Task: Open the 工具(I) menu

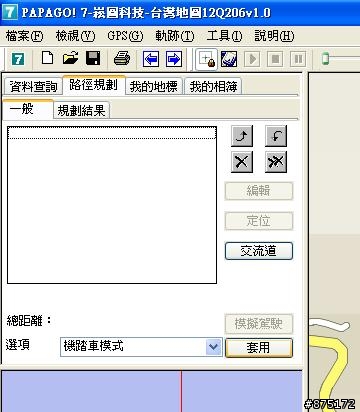Action: point(224,36)
